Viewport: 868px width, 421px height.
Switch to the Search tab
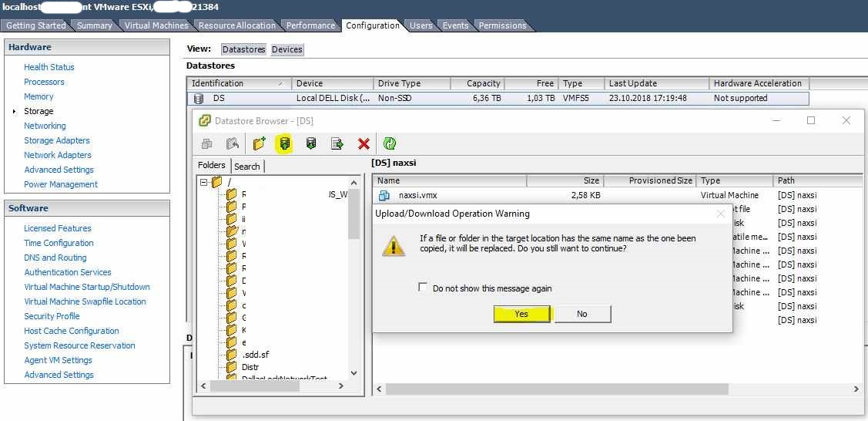(x=247, y=167)
